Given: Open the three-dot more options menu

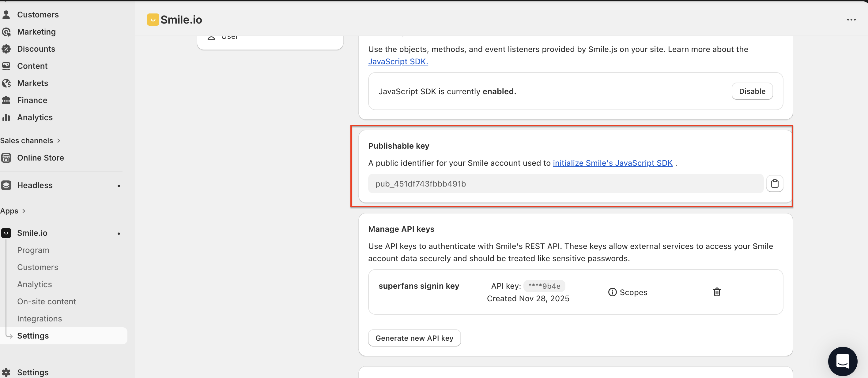Looking at the screenshot, I should [x=851, y=20].
